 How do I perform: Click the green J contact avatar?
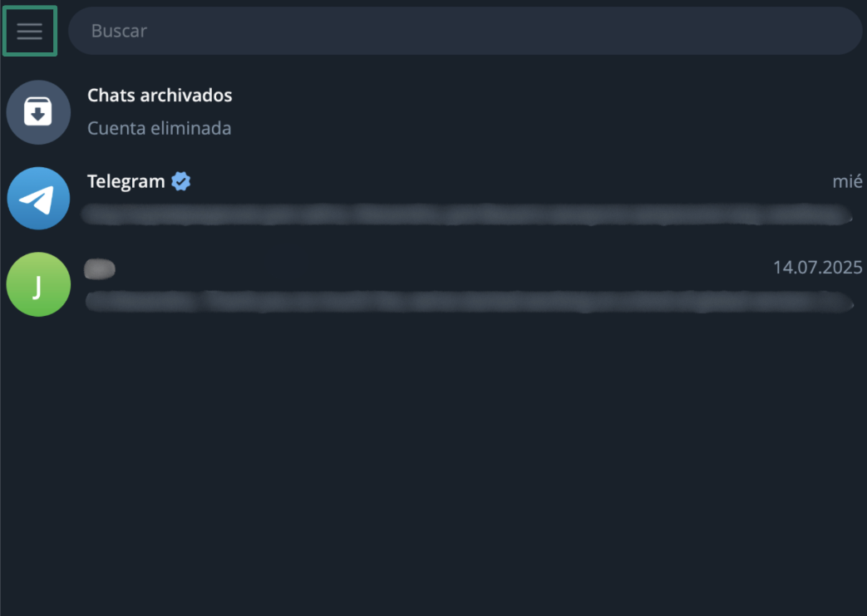(37, 285)
